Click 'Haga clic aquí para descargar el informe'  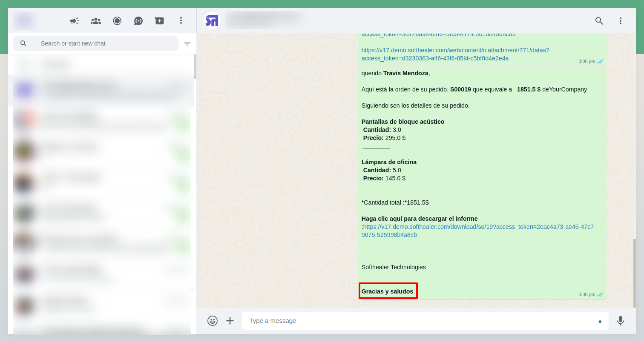pos(420,219)
